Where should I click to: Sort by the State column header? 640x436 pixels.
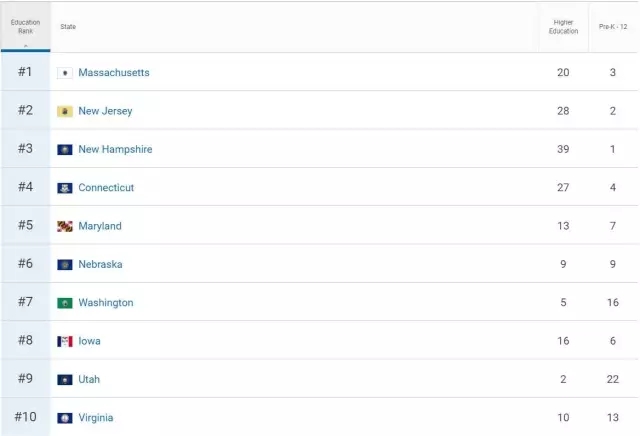pyautogui.click(x=68, y=27)
